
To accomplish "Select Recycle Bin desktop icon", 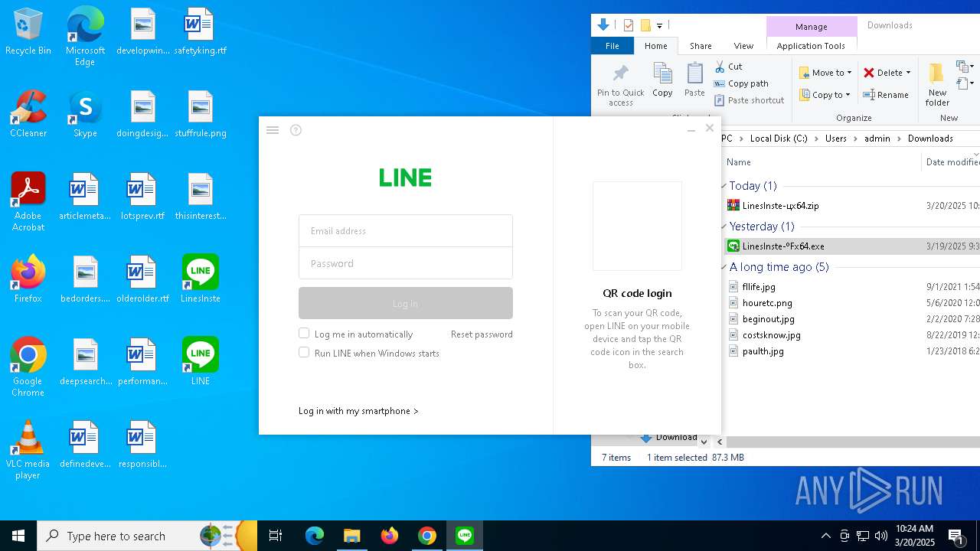I will point(28,32).
